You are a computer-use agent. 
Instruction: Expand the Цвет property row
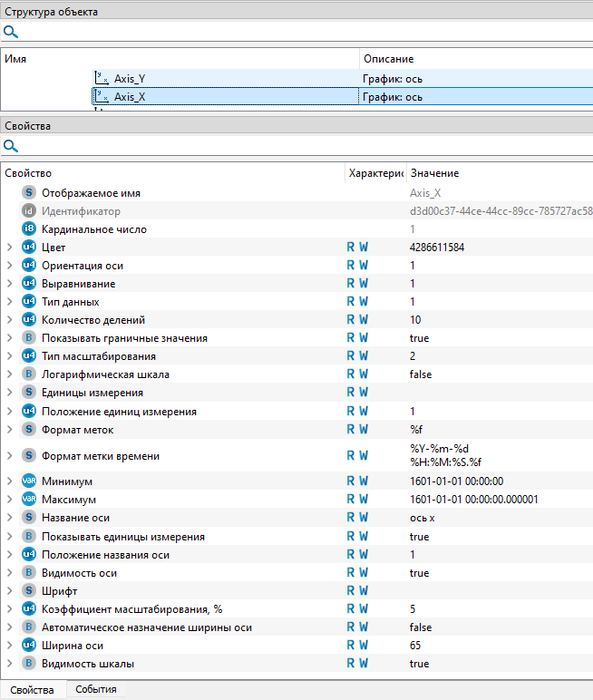click(9, 248)
